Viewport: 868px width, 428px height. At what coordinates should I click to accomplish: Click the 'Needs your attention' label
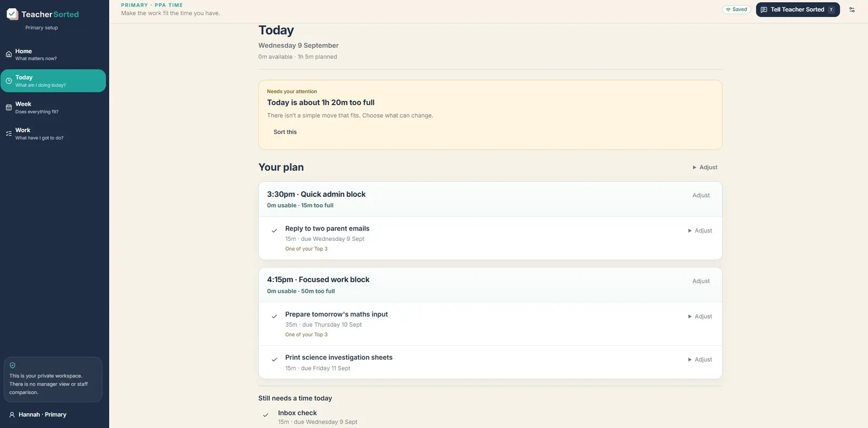point(292,92)
